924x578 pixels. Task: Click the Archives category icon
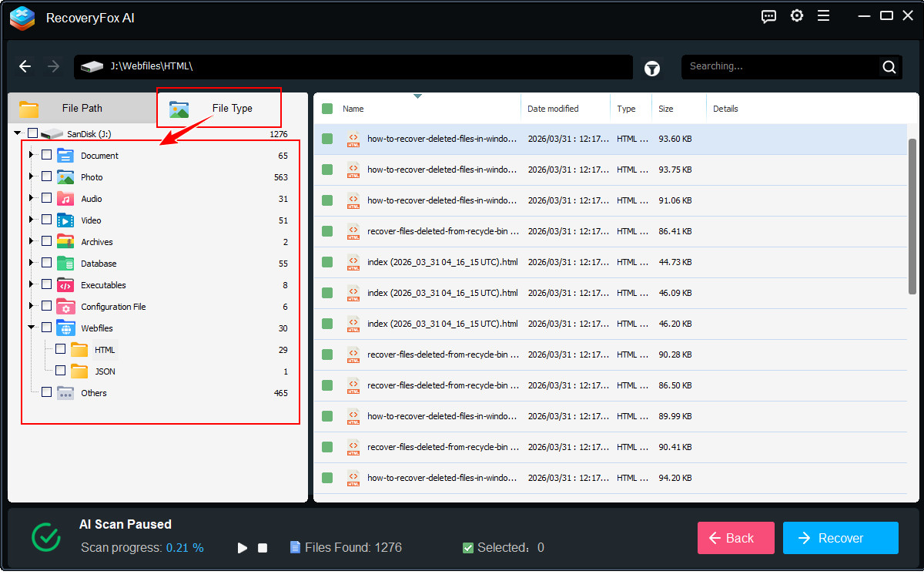tap(65, 241)
